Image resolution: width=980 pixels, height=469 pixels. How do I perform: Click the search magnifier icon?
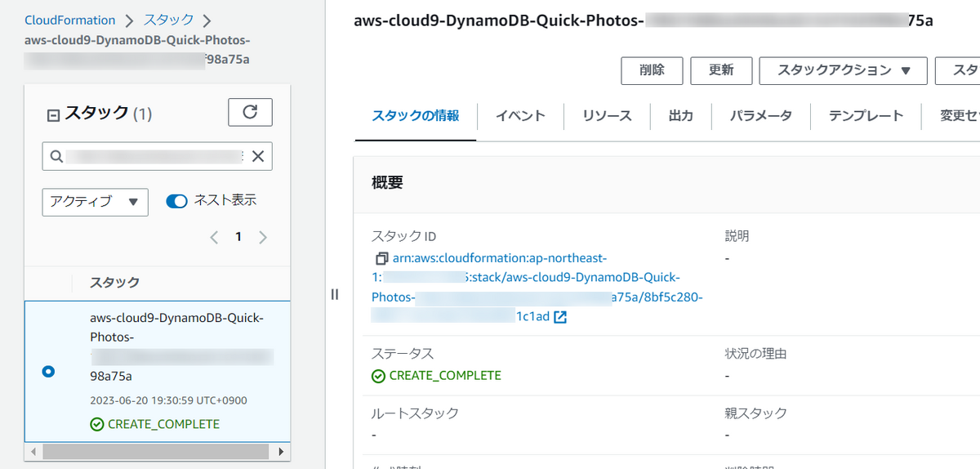[x=56, y=157]
